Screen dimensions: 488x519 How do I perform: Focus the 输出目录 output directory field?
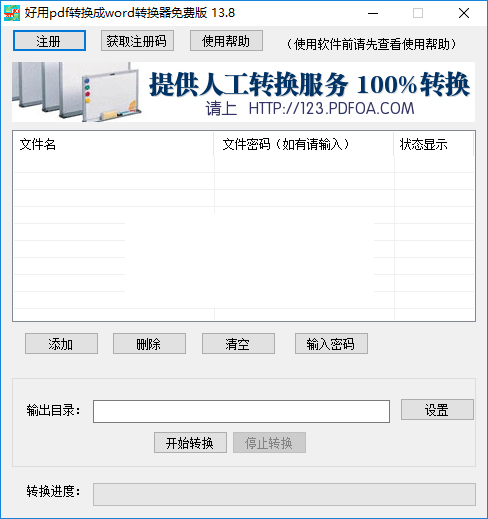(241, 411)
